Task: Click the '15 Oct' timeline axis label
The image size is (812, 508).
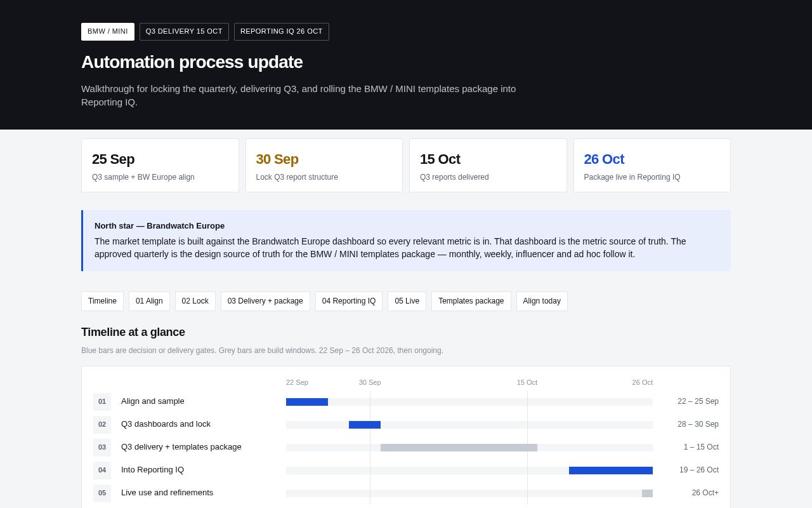Action: (527, 382)
